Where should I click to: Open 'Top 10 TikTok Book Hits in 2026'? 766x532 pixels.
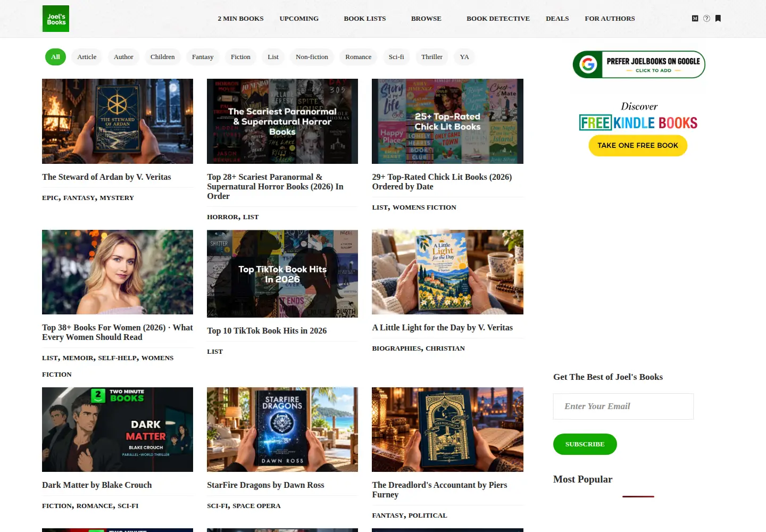[267, 331]
